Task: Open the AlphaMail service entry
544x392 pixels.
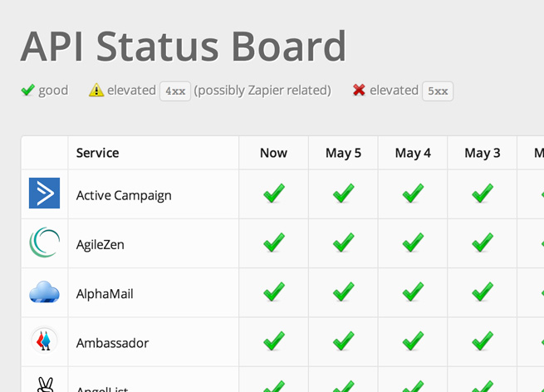Action: [105, 294]
